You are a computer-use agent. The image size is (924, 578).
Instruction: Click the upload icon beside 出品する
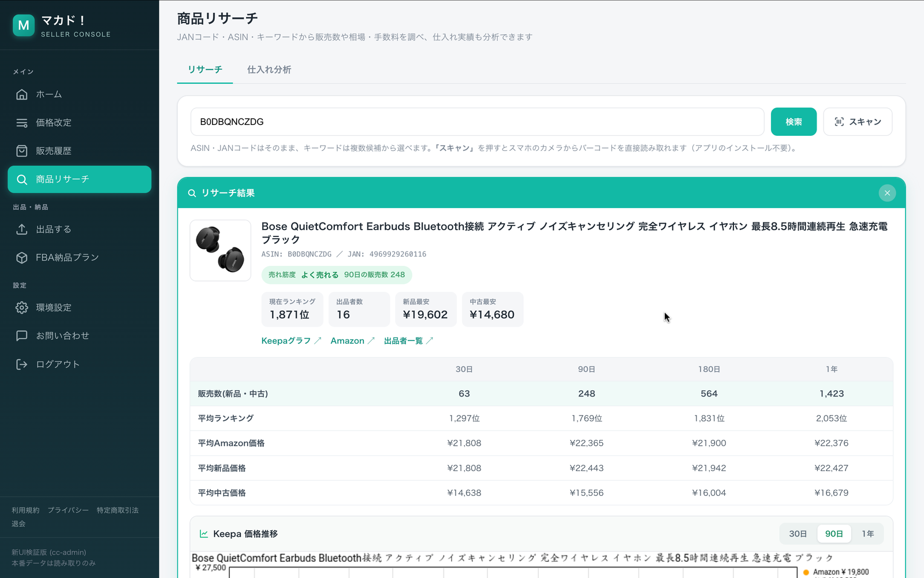pos(22,229)
